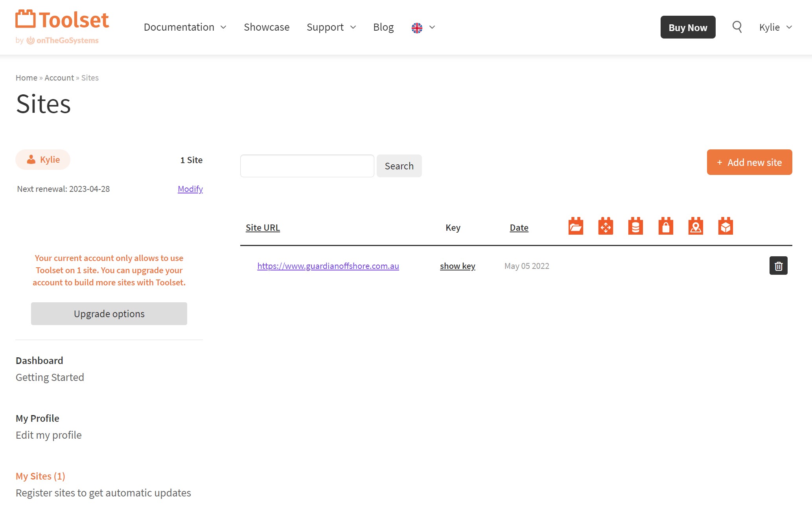The image size is (812, 511).
Task: Click show key for the site
Action: (458, 266)
